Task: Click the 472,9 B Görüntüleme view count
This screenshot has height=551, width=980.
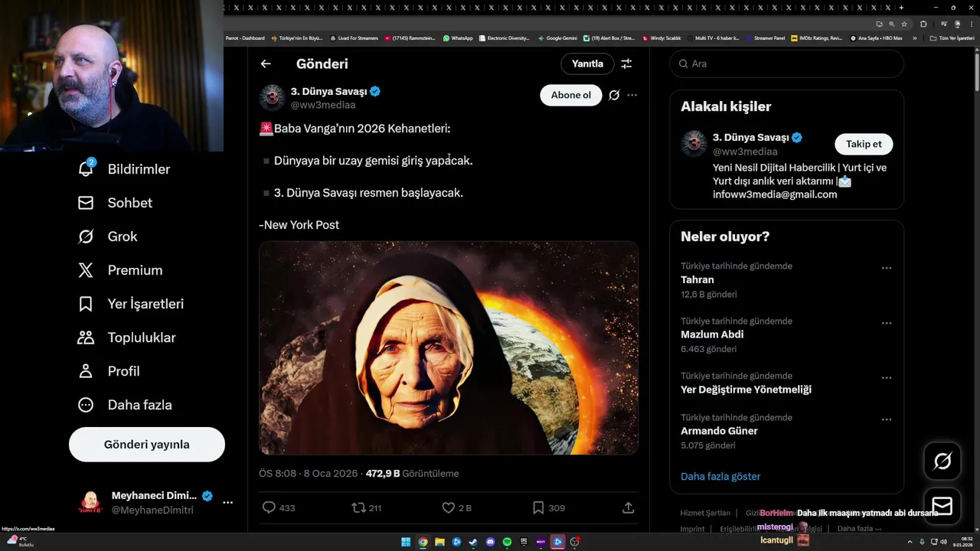Action: coord(412,474)
